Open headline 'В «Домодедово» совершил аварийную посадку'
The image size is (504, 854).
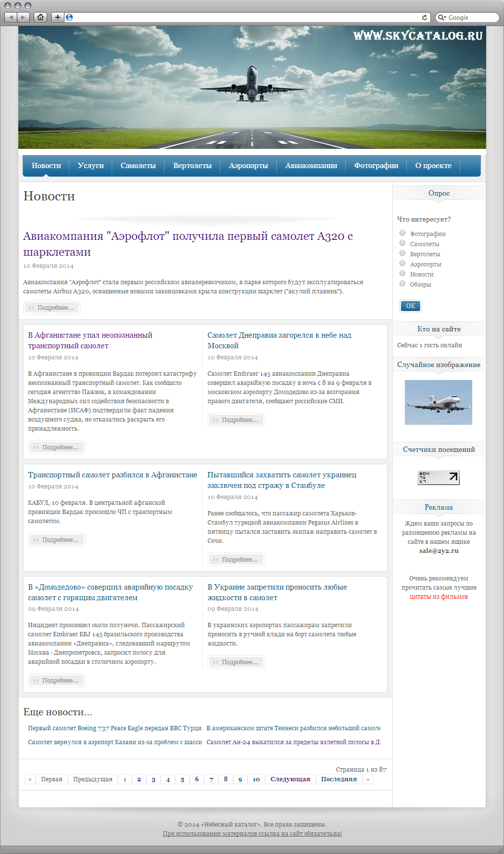click(110, 592)
